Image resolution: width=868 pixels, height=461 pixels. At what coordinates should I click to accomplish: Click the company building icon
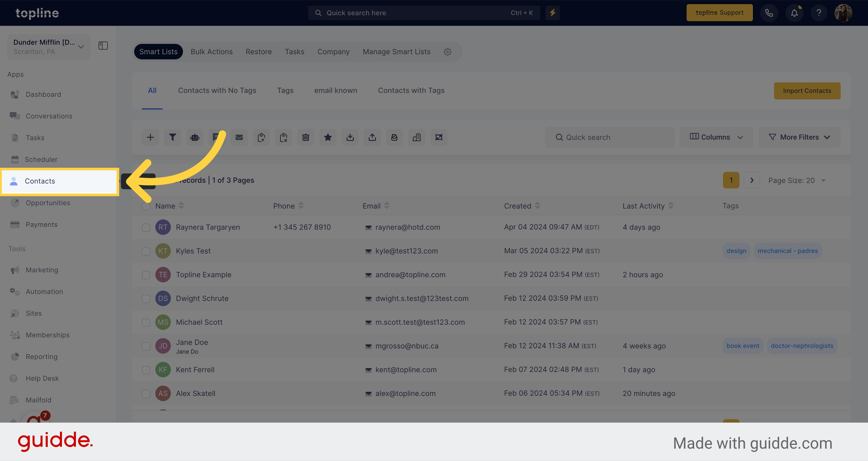417,137
